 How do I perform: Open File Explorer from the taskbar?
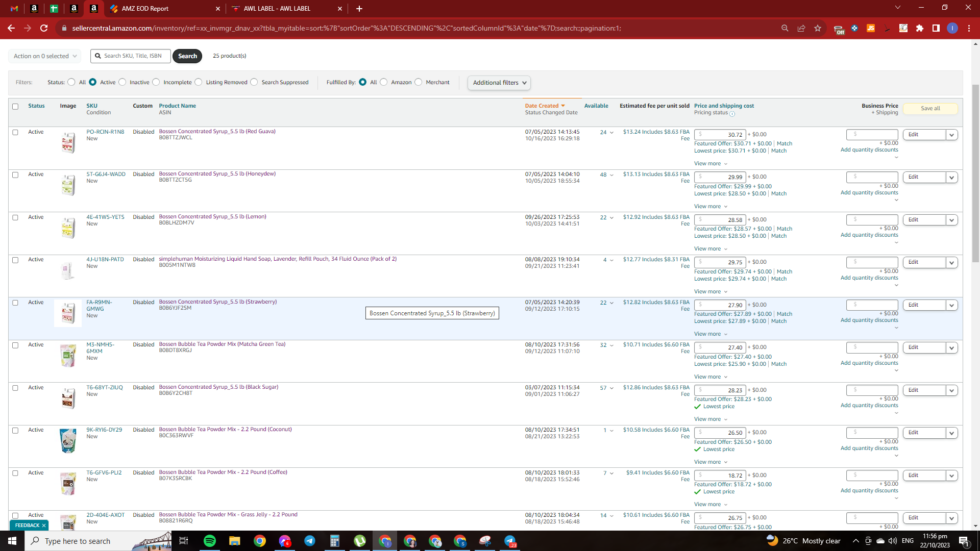[234, 541]
